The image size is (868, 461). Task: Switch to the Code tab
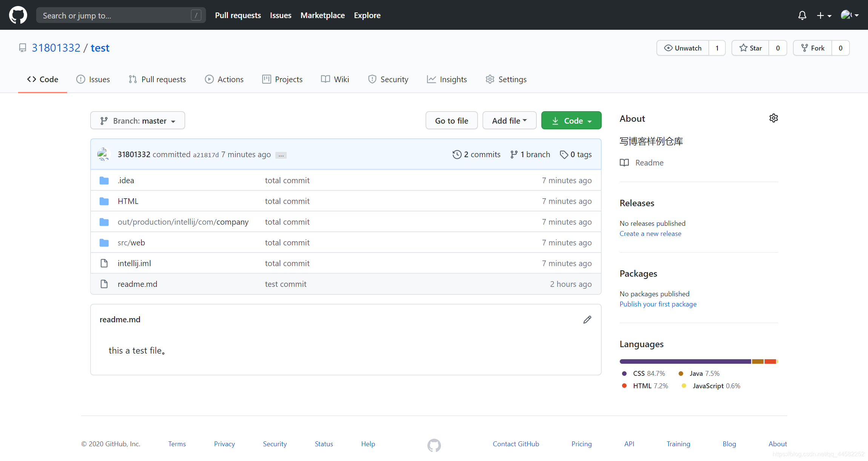pos(43,79)
